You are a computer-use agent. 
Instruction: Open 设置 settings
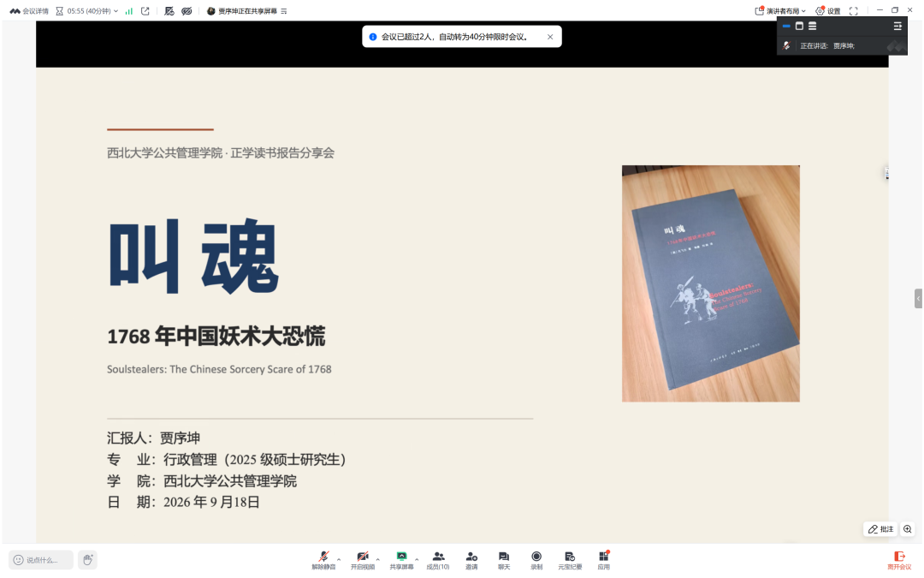pos(828,11)
